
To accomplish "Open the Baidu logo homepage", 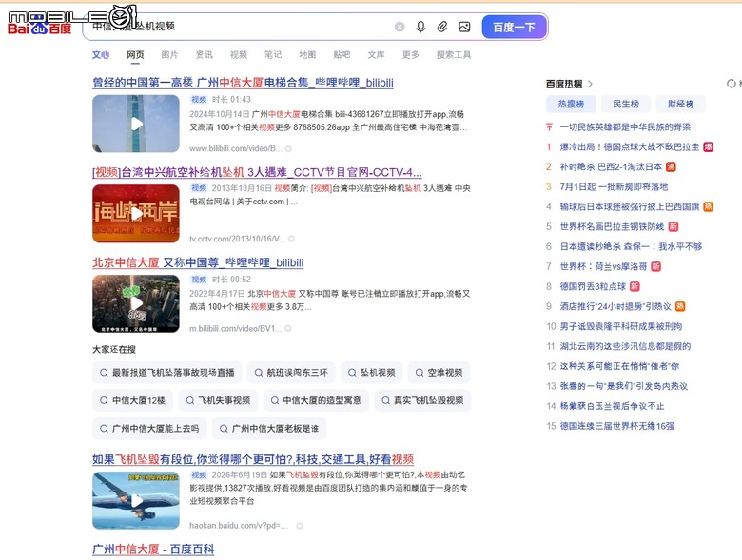I will point(40,29).
